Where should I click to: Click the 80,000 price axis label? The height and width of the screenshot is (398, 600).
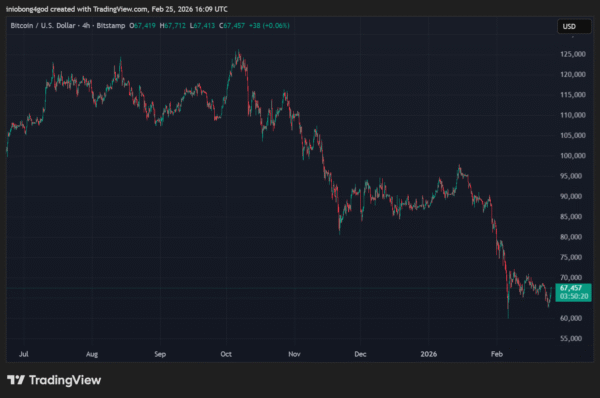point(571,237)
